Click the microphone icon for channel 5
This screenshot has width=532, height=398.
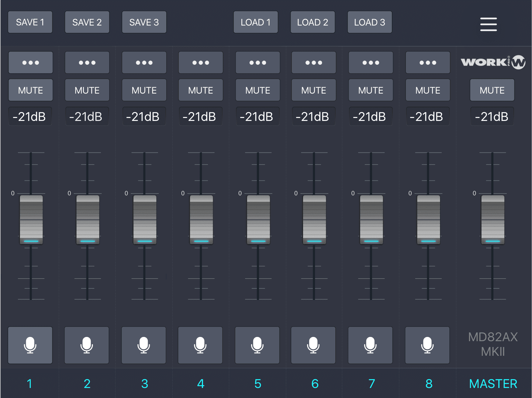pyautogui.click(x=257, y=345)
